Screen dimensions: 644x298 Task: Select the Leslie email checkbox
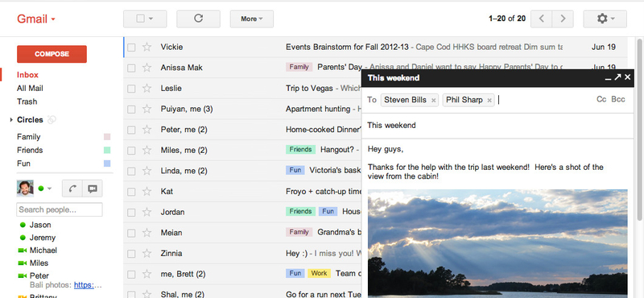click(x=131, y=89)
